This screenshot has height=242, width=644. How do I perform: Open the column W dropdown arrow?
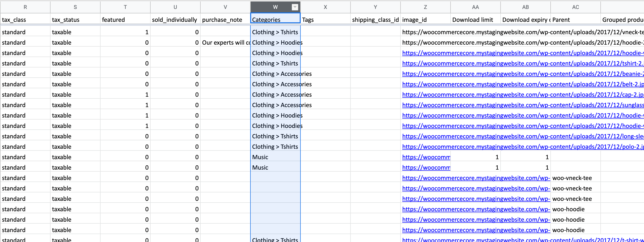(x=295, y=7)
